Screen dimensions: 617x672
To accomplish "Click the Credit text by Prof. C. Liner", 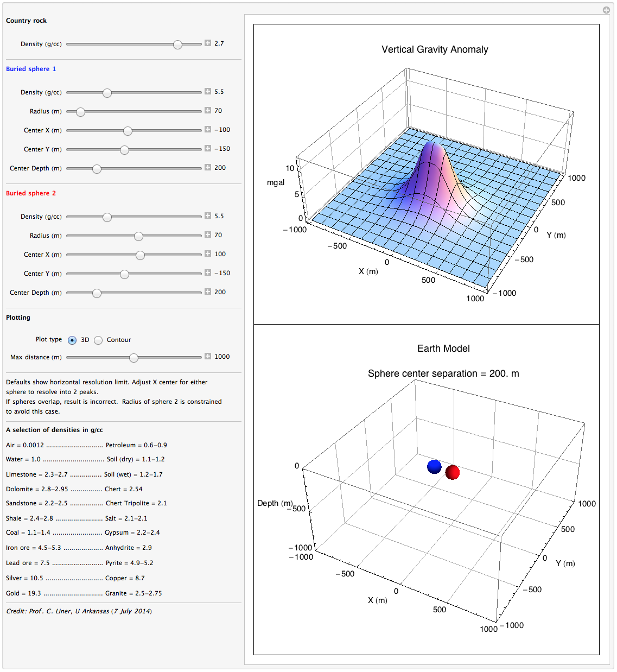I will click(78, 611).
